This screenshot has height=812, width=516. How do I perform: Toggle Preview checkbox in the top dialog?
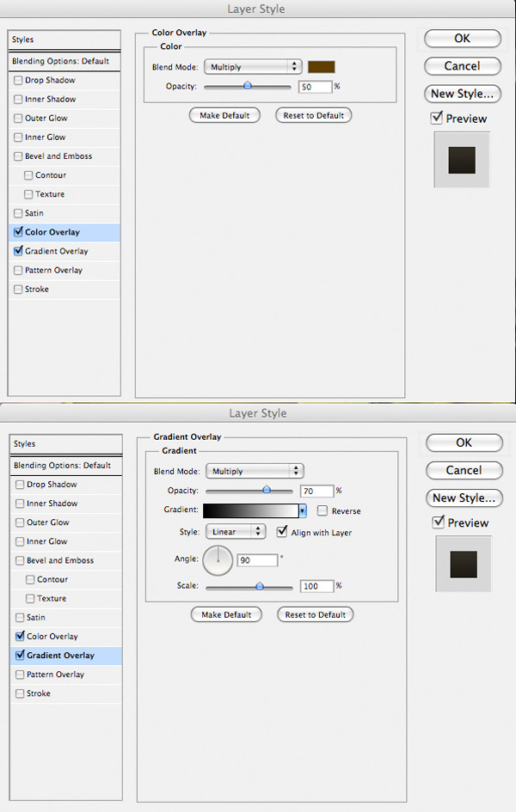pos(437,118)
